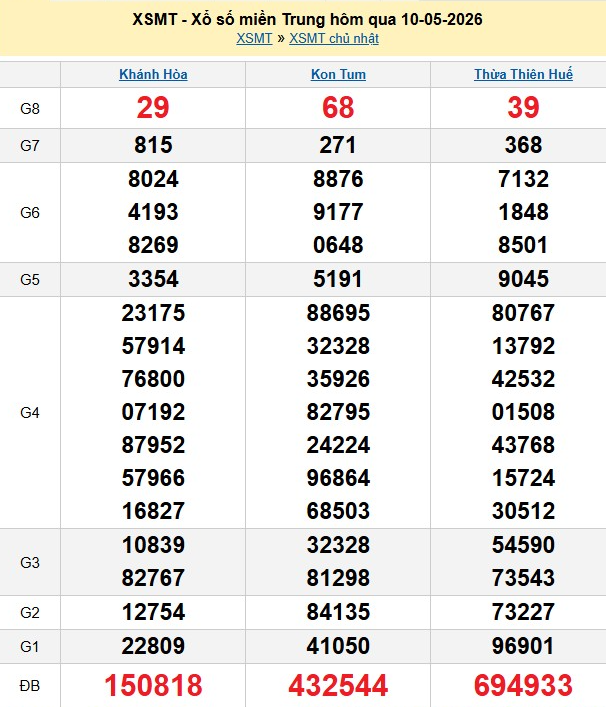Click G4 number 35926

click(338, 379)
